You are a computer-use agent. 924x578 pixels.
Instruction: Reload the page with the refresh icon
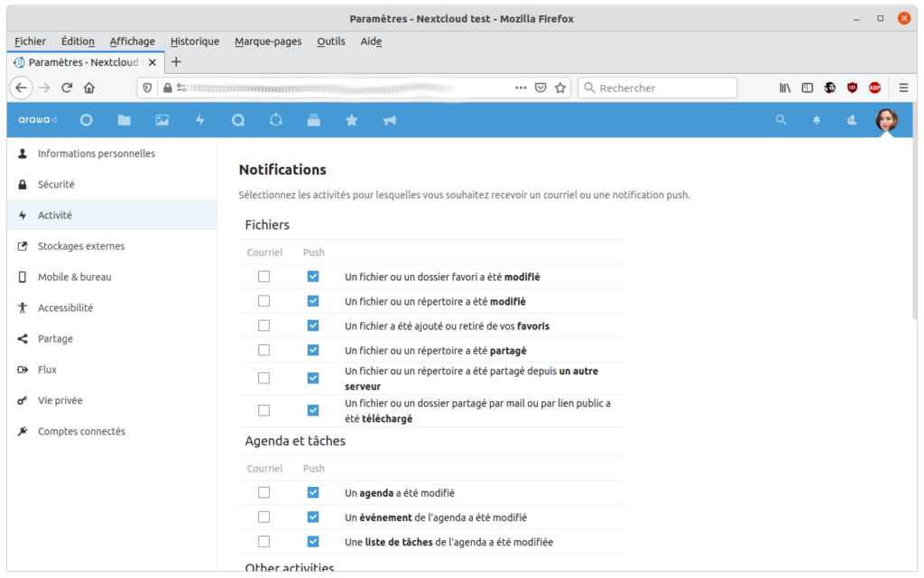[67, 87]
